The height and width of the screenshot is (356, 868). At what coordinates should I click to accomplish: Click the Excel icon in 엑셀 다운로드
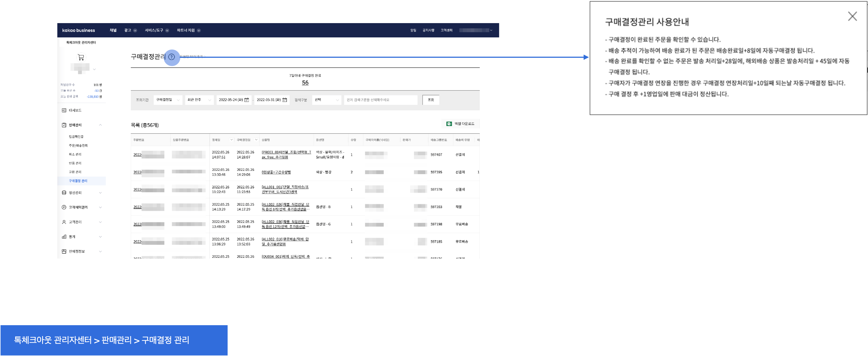(x=449, y=124)
